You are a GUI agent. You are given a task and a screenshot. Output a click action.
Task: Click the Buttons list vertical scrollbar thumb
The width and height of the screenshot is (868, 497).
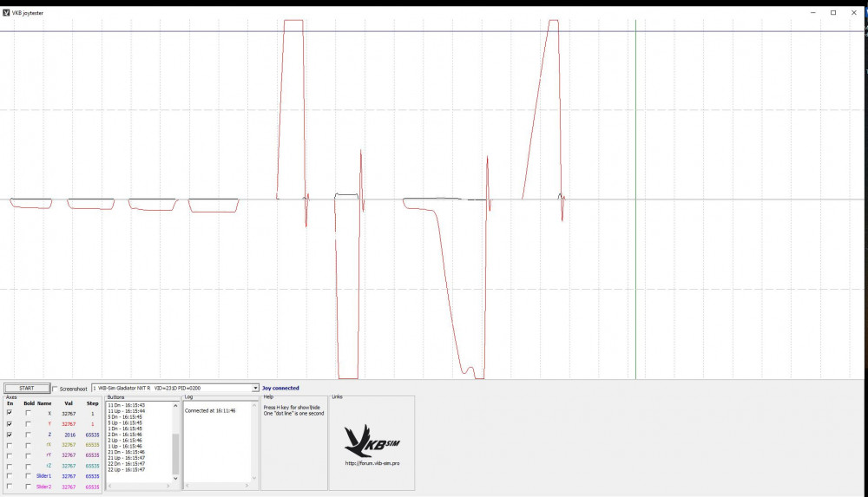click(x=175, y=454)
